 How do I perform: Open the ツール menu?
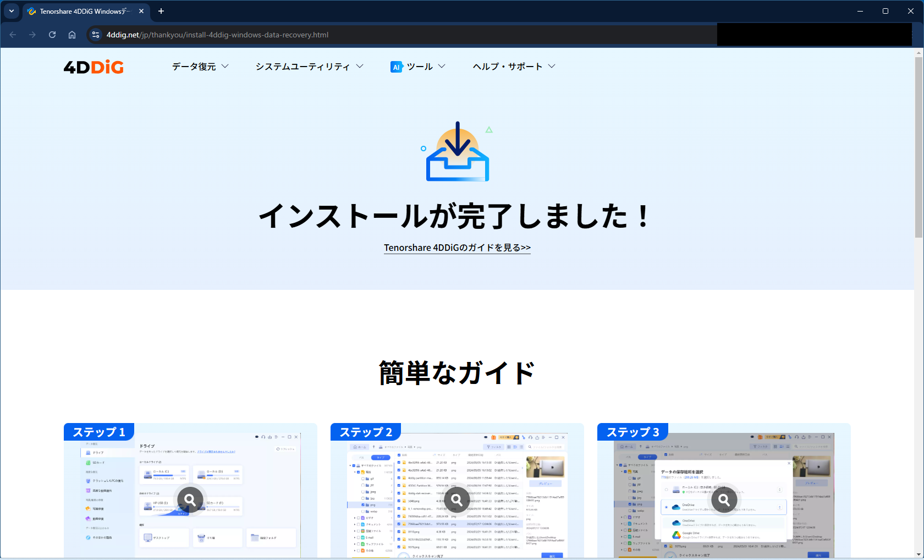418,67
